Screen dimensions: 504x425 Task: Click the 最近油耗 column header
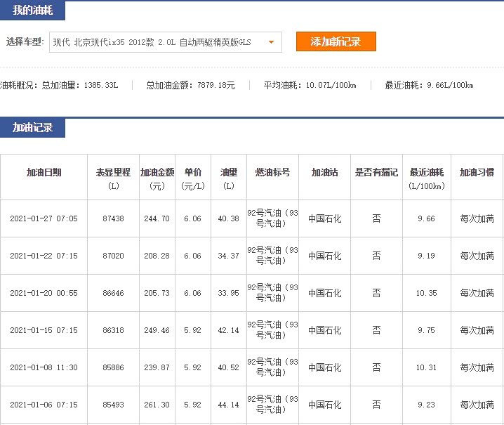[426, 172]
